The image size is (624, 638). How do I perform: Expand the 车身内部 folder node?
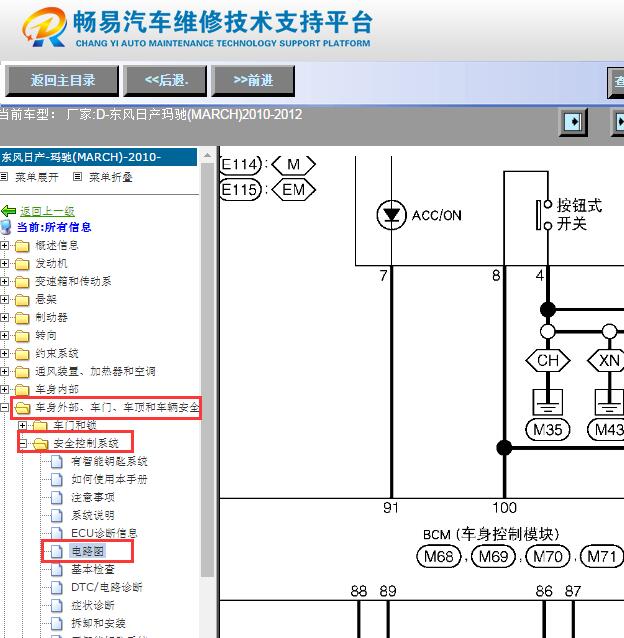coord(4,389)
